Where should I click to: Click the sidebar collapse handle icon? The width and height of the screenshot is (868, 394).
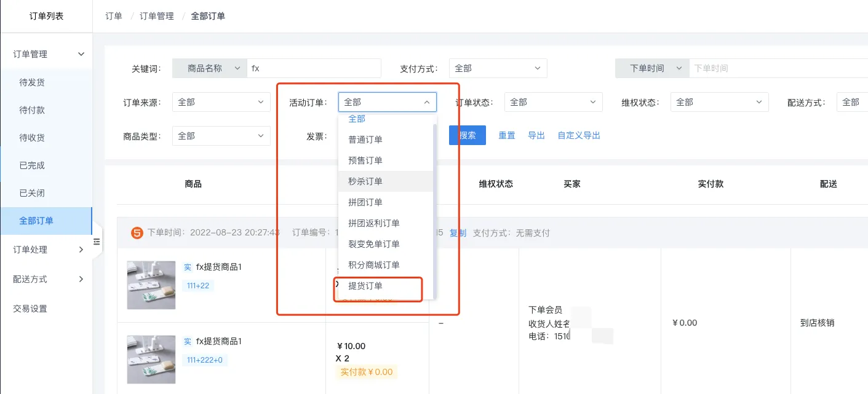click(x=97, y=242)
